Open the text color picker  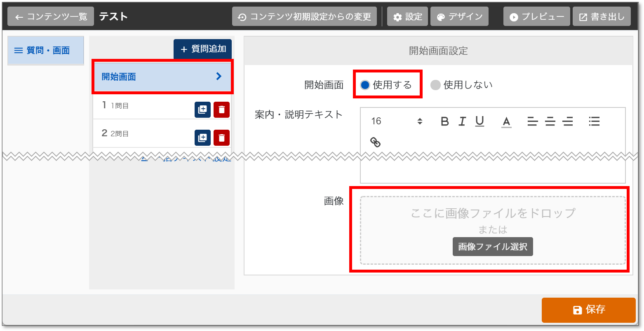click(506, 121)
